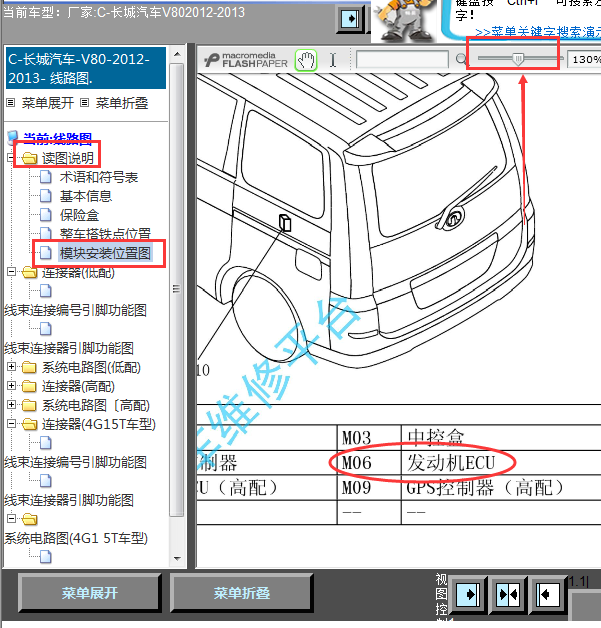The width and height of the screenshot is (601, 628).
Task: Click the bottom left-arrow view control button
Action: pyautogui.click(x=547, y=594)
